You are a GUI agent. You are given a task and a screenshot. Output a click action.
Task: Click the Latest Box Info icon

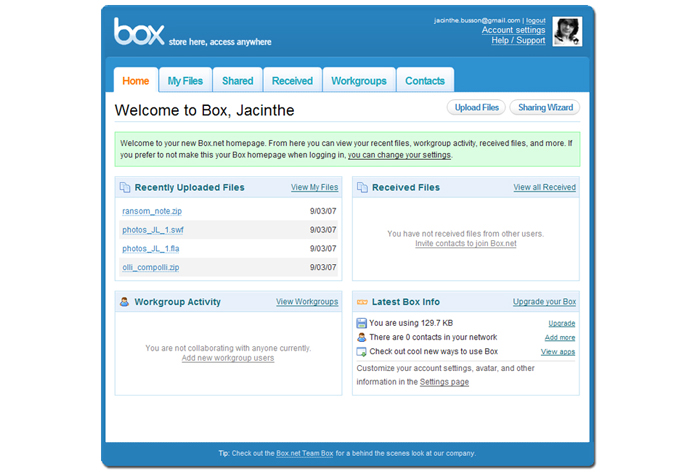click(x=362, y=302)
